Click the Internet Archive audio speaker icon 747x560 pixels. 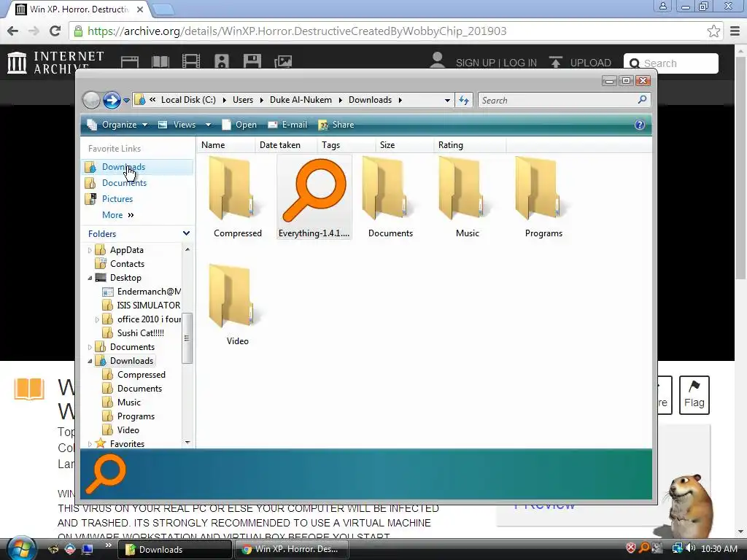(x=222, y=61)
